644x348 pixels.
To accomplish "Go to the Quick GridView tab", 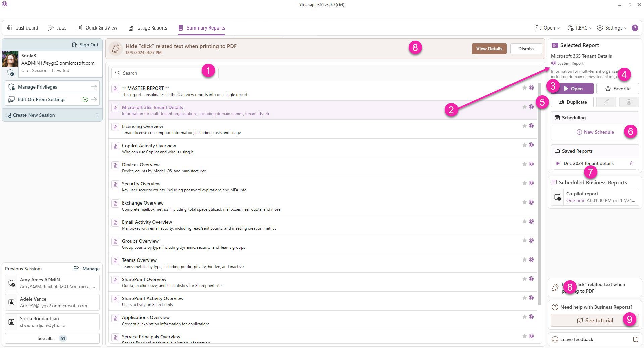I will (97, 28).
